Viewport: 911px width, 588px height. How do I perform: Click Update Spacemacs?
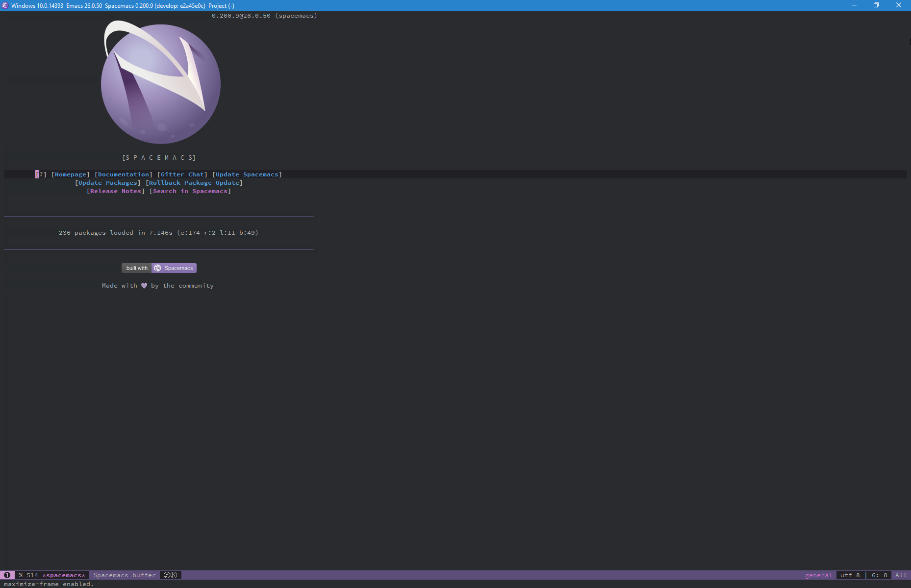click(247, 174)
